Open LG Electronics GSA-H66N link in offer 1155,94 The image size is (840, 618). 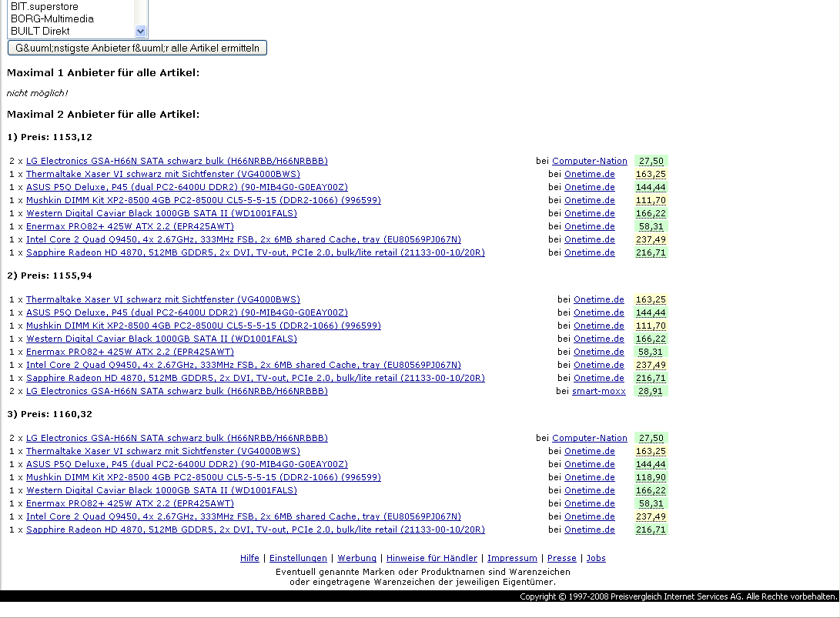(177, 391)
